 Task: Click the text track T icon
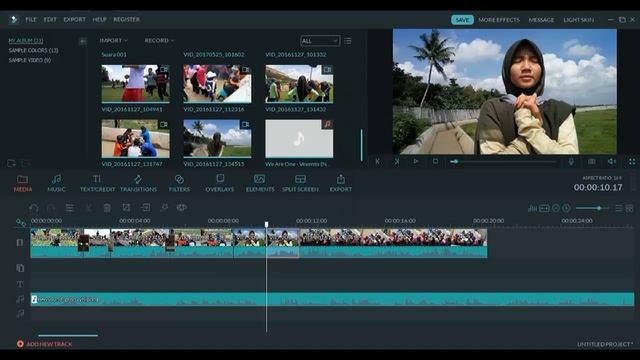[x=20, y=284]
